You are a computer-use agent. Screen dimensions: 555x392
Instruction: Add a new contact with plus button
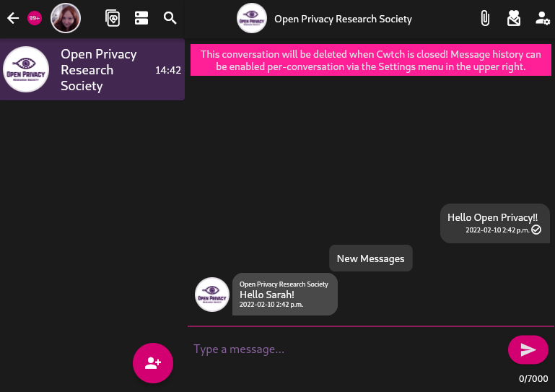153,363
